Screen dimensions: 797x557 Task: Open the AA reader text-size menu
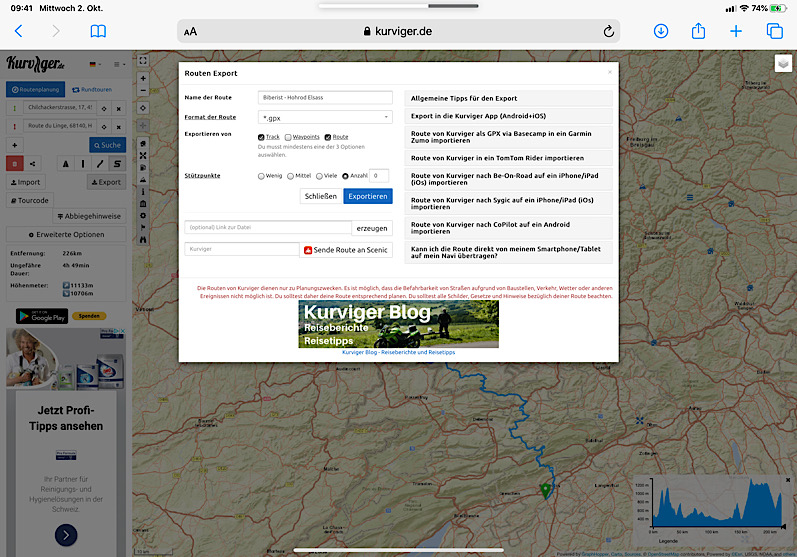click(190, 32)
